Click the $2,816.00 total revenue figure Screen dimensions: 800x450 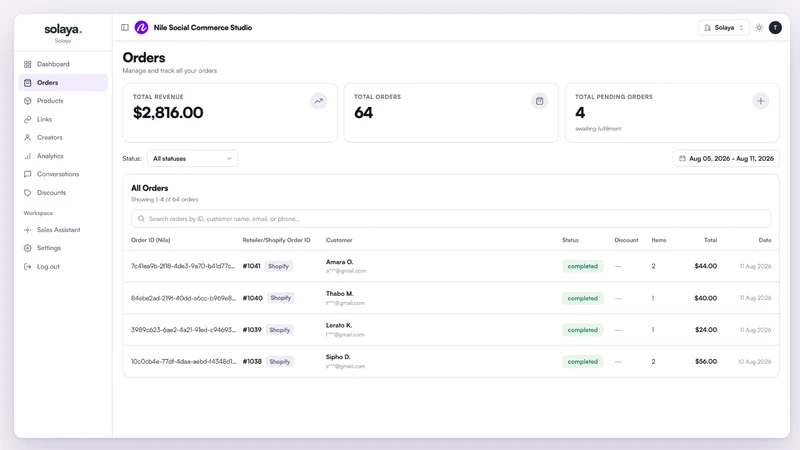click(168, 113)
